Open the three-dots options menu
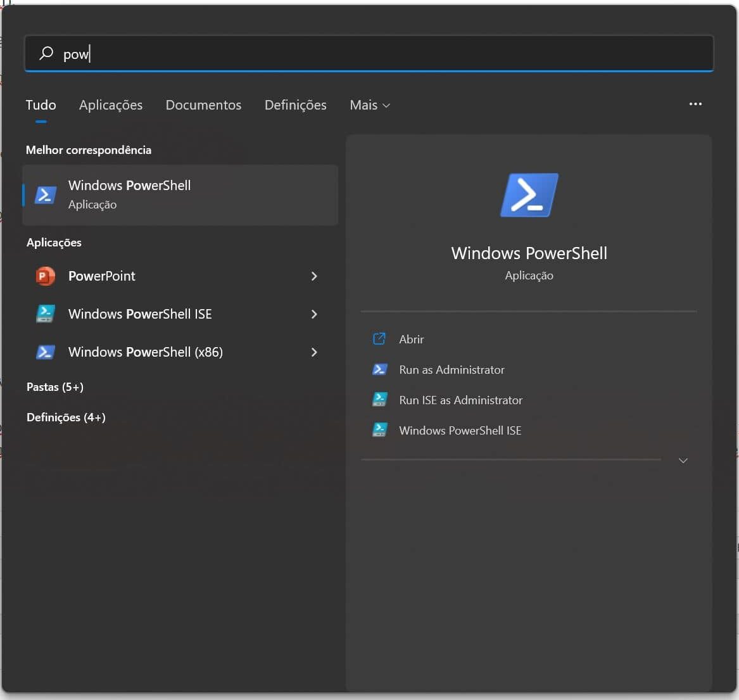This screenshot has height=700, width=739. [695, 104]
